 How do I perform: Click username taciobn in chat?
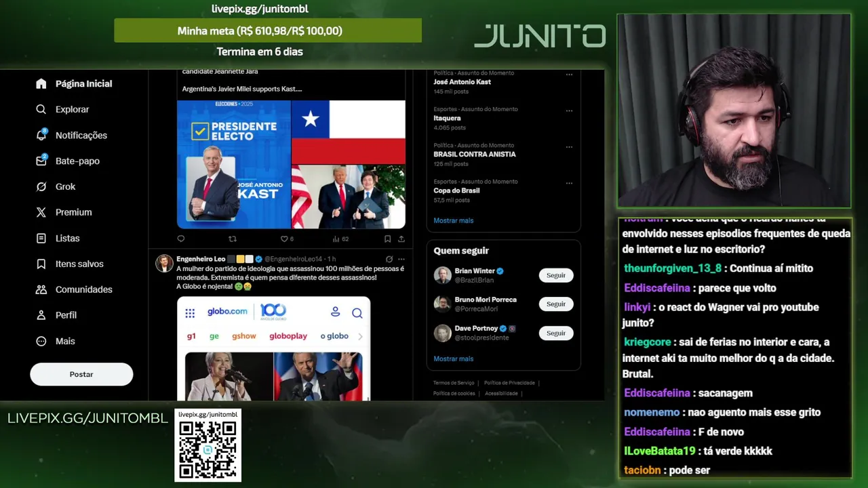tap(643, 470)
